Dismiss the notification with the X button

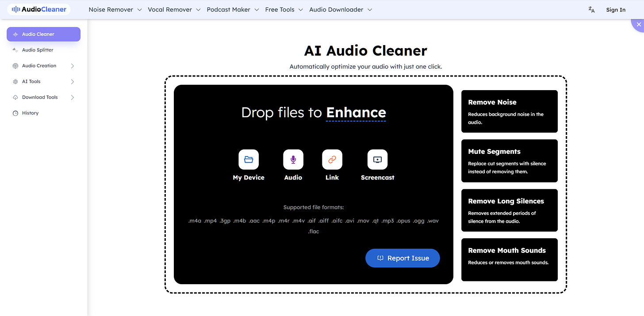click(x=638, y=24)
